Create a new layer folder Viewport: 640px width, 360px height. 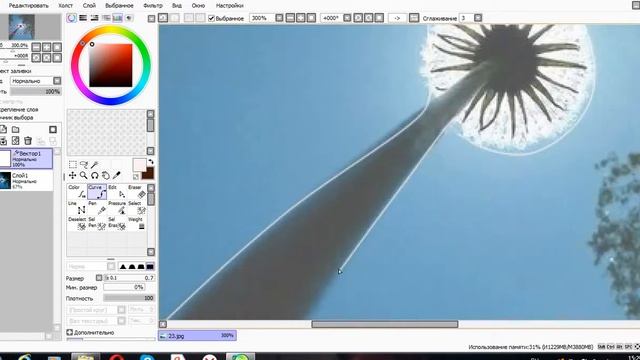pyautogui.click(x=16, y=129)
